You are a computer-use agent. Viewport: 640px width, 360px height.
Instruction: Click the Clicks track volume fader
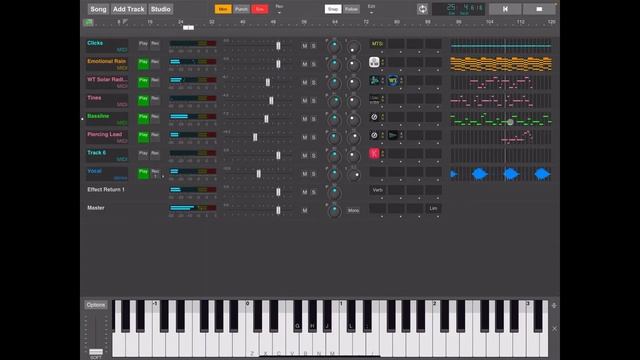278,46
